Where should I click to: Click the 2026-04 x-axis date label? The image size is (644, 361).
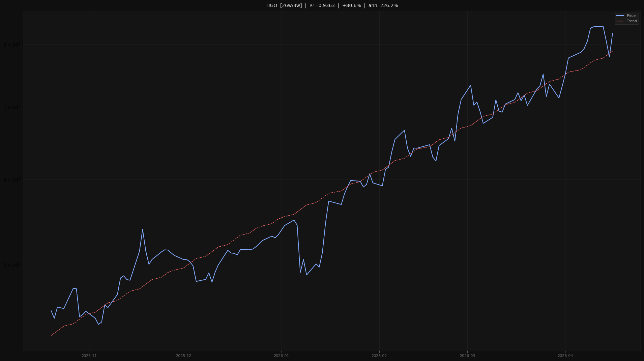[x=565, y=356]
